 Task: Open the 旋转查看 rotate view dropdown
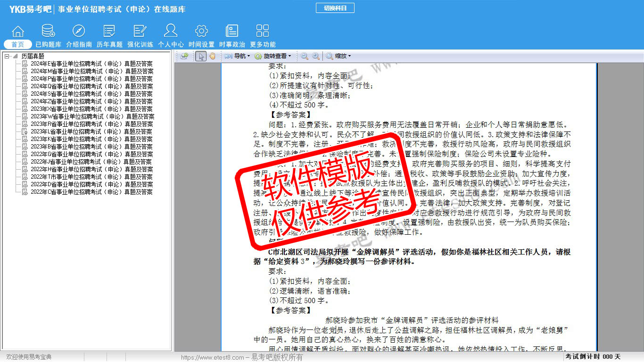[273, 56]
